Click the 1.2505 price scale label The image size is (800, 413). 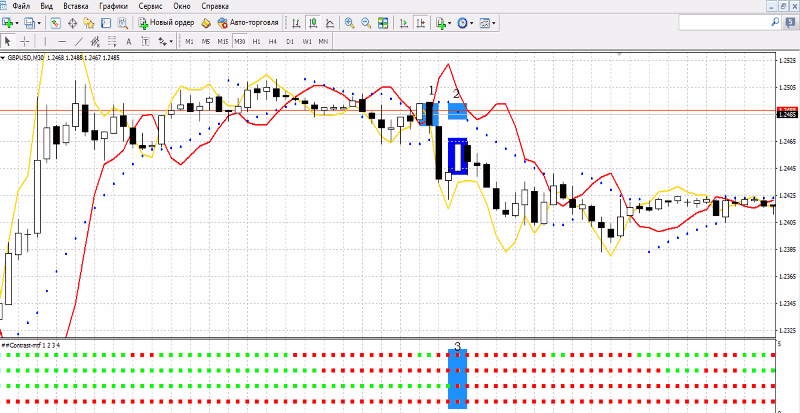point(788,87)
